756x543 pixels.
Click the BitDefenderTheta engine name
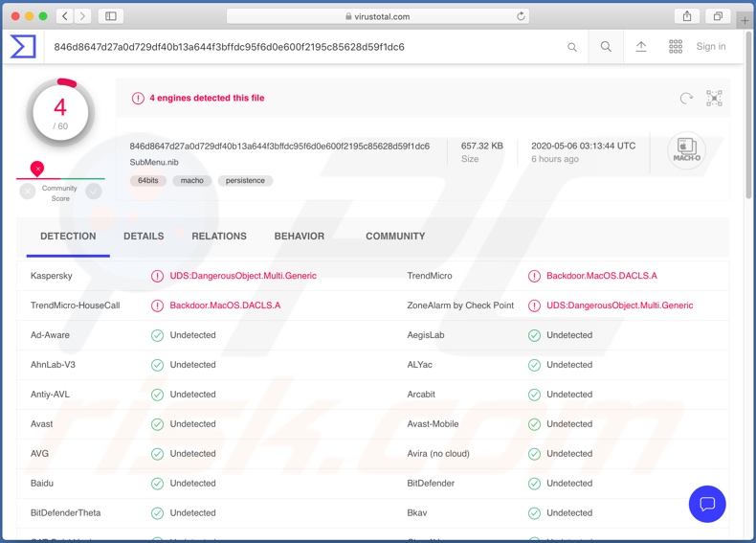[66, 512]
